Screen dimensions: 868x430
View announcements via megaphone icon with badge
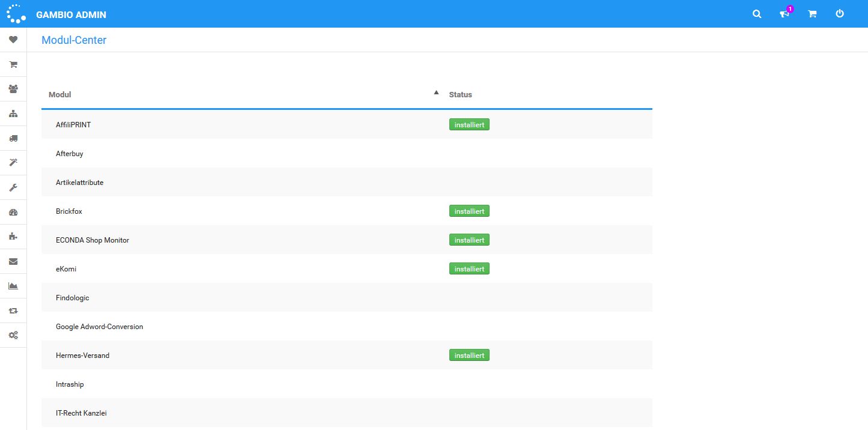click(x=784, y=14)
